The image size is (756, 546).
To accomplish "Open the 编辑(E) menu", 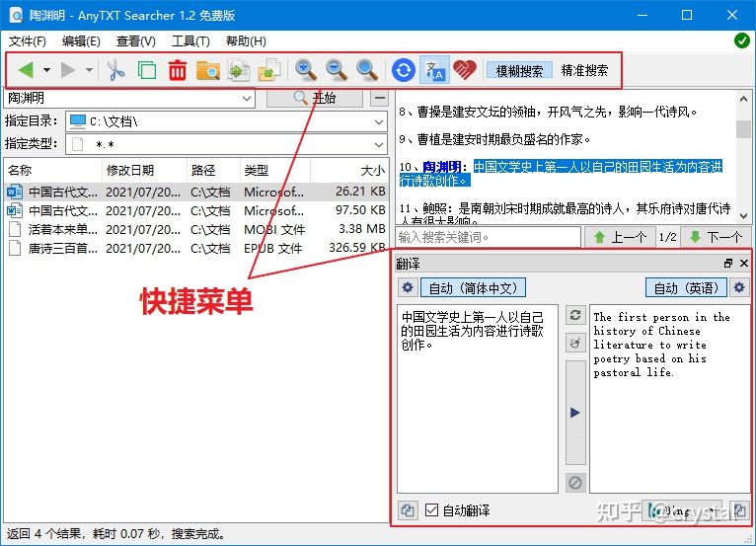I will (x=81, y=41).
